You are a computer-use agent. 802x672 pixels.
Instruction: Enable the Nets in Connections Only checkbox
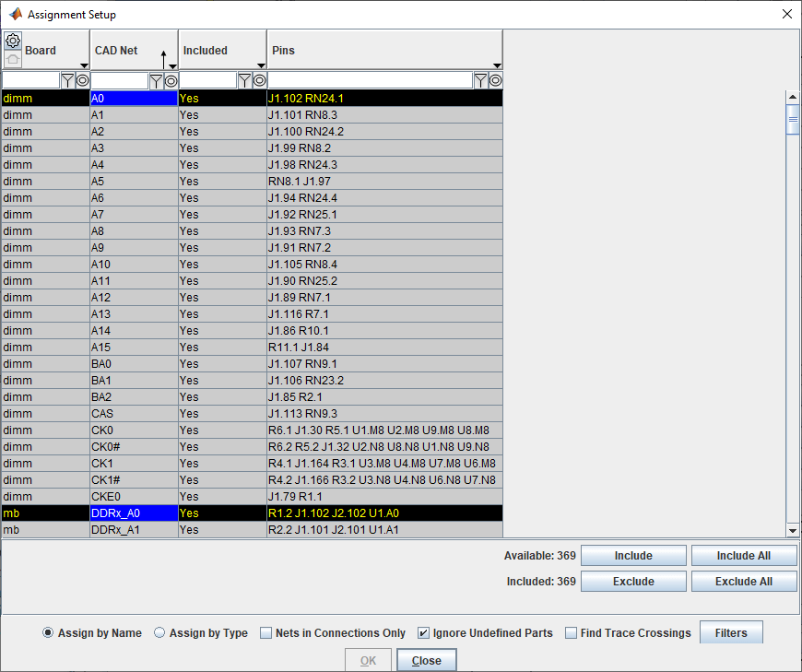(x=266, y=633)
